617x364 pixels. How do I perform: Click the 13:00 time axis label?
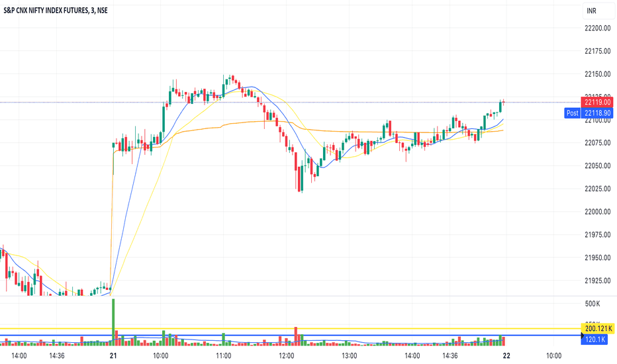(x=350, y=356)
